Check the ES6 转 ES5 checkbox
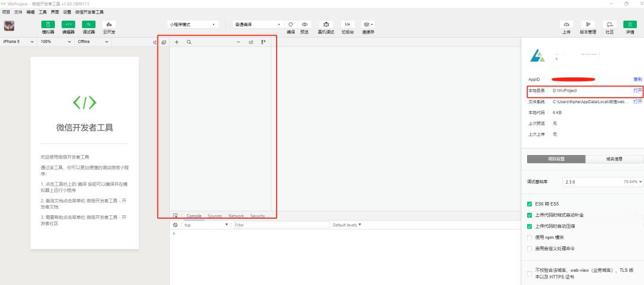644x285 pixels. [530, 204]
